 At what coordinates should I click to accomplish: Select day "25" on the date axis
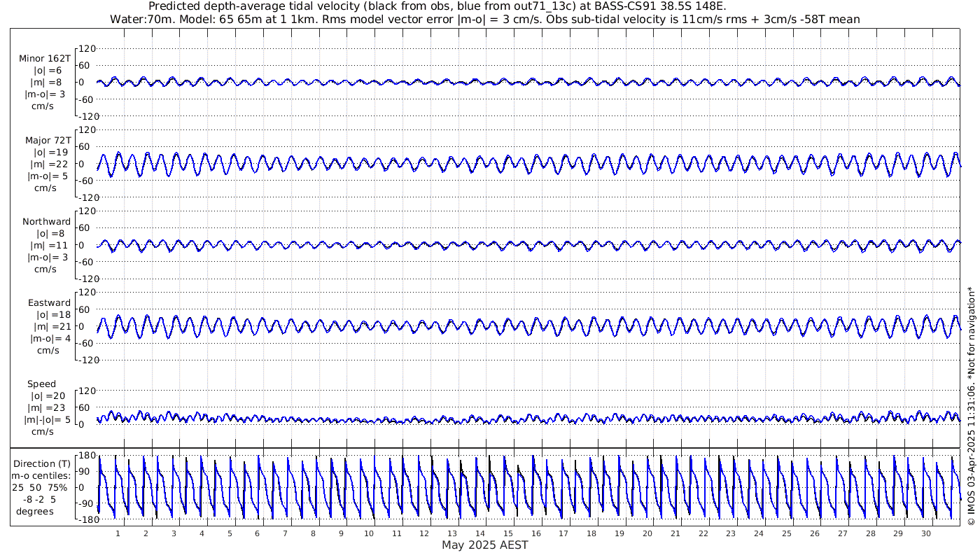(786, 533)
